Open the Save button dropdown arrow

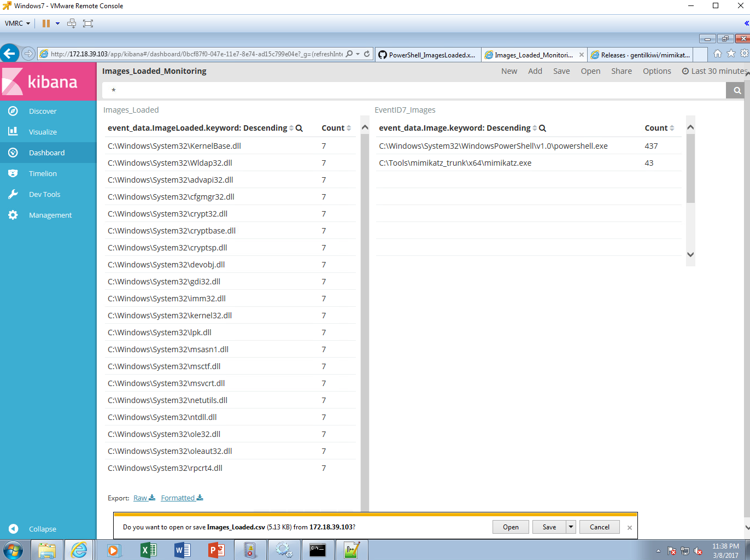(571, 527)
